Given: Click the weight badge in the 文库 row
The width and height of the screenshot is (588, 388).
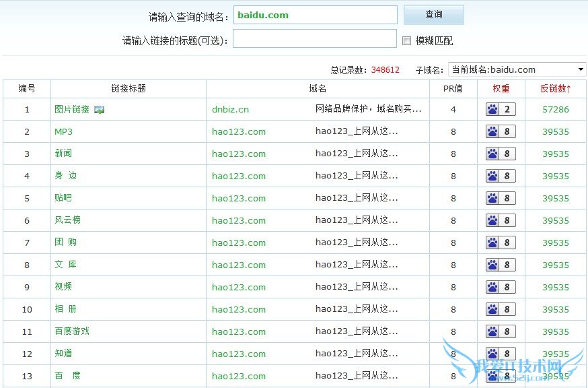Looking at the screenshot, I should point(501,265).
